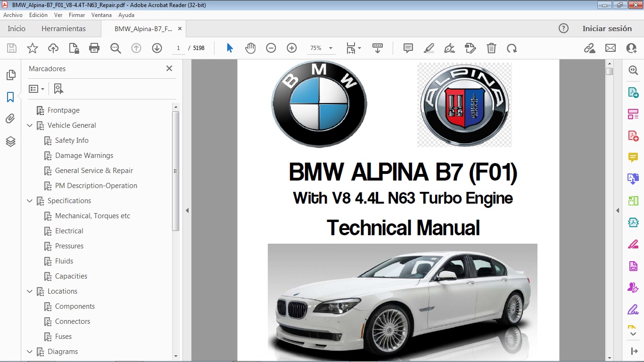The width and height of the screenshot is (644, 362).
Task: Collapse the Vehicle General bookmark
Action: tap(30, 125)
